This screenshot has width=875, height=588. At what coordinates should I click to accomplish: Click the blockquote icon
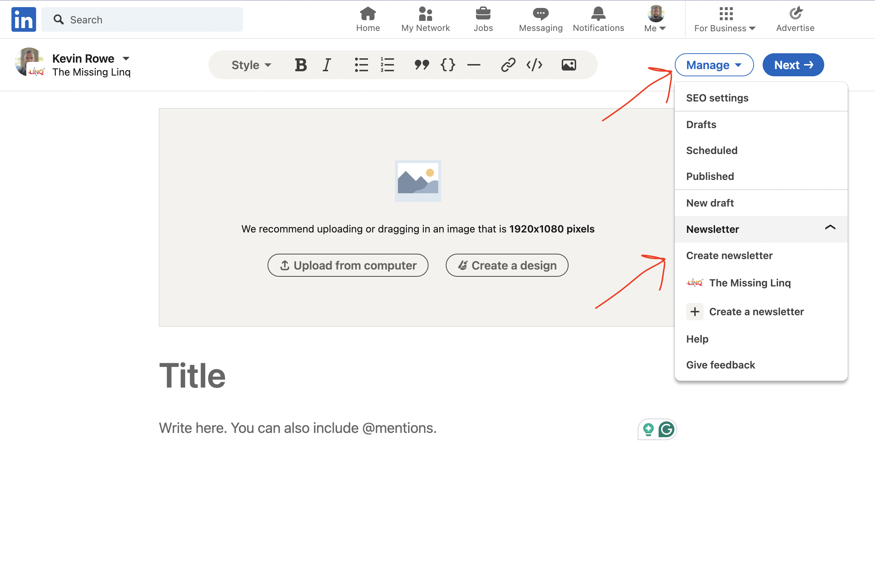pos(420,64)
